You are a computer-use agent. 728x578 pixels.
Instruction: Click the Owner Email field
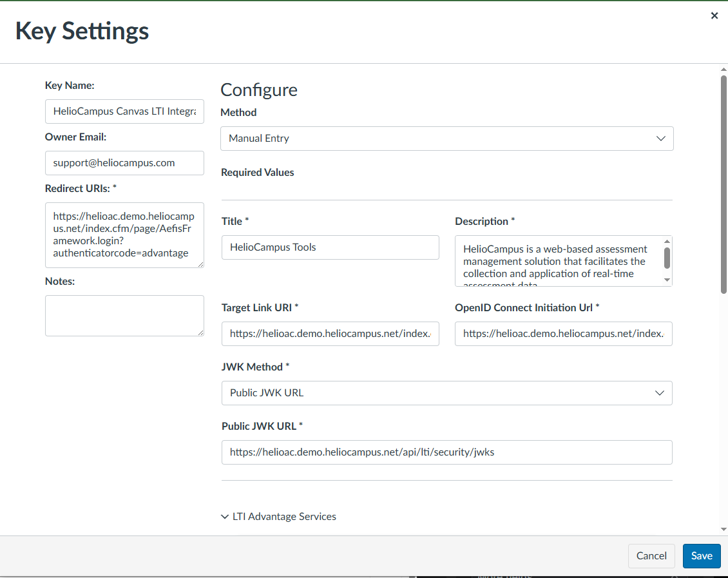pyautogui.click(x=124, y=163)
